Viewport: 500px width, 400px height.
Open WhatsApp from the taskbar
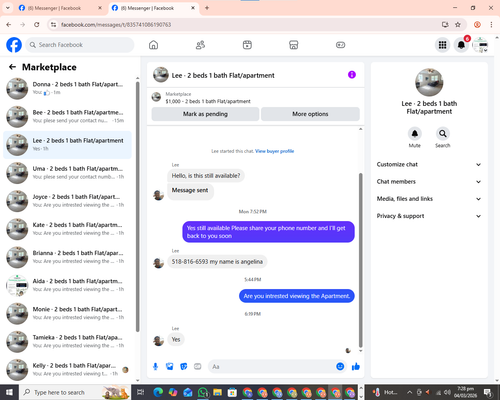pyautogui.click(x=203, y=392)
